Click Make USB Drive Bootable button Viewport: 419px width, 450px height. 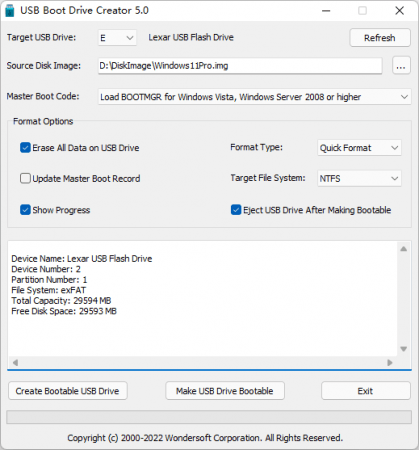[225, 391]
